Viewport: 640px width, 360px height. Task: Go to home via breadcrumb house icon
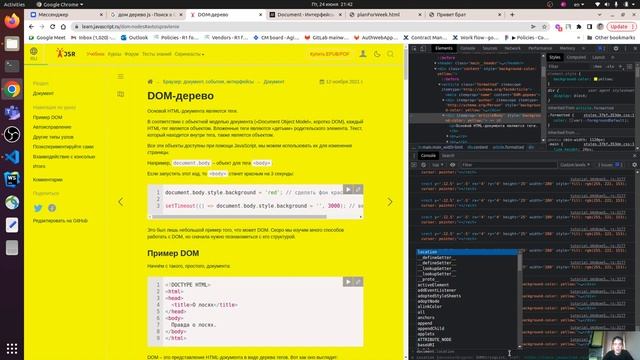point(150,82)
